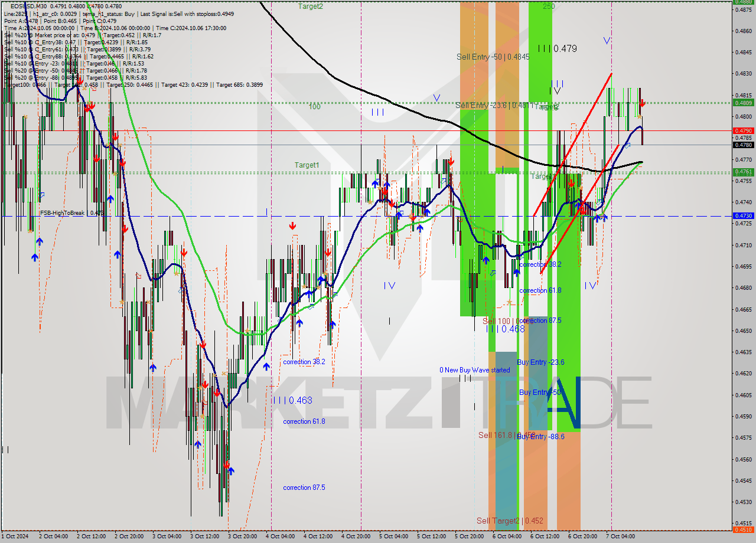Click the green 'Target2' label at chart top

(x=310, y=6)
